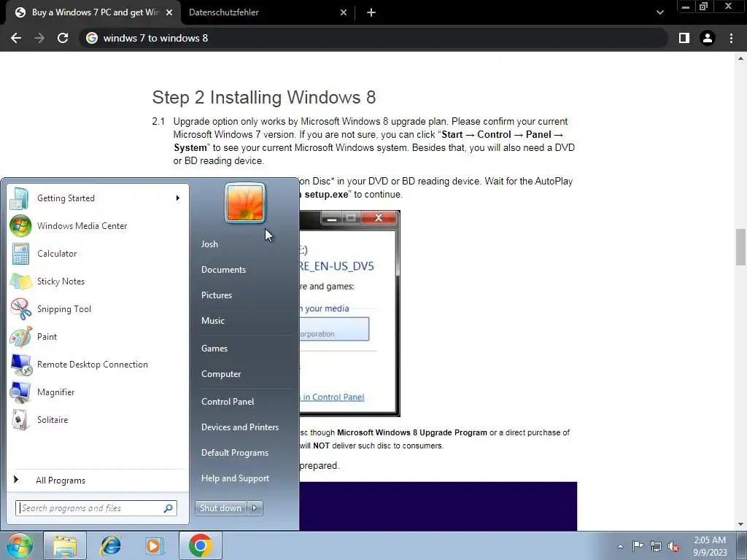Open network status tray icon
The height and width of the screenshot is (560, 747).
click(656, 545)
